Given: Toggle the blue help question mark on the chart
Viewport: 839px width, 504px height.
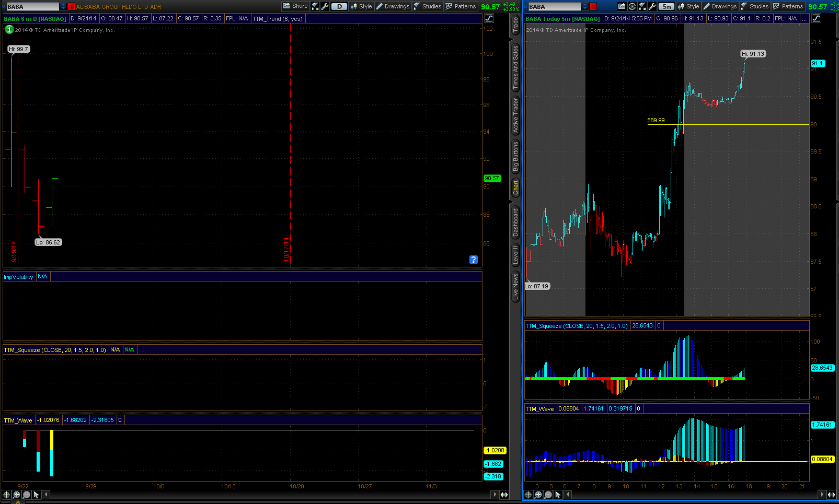Looking at the screenshot, I should pyautogui.click(x=473, y=260).
